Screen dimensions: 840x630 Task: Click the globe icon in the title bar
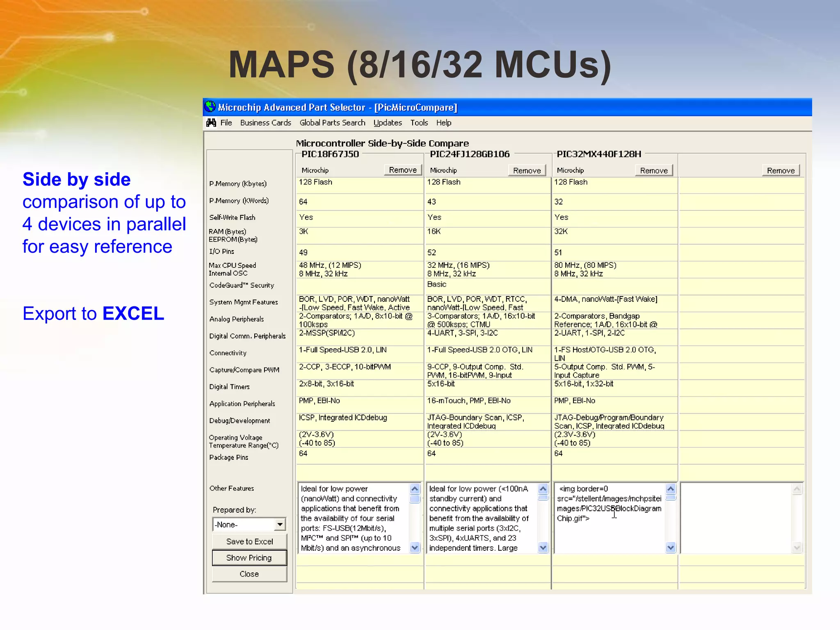click(210, 107)
